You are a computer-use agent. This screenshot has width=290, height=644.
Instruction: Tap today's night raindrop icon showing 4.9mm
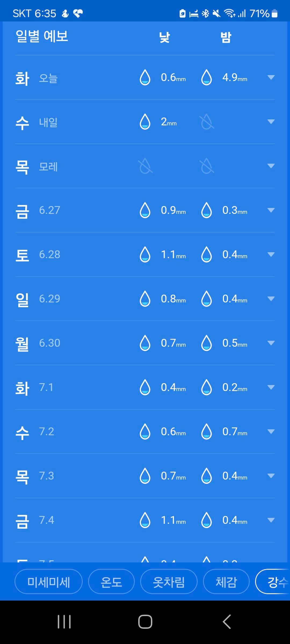point(206,77)
